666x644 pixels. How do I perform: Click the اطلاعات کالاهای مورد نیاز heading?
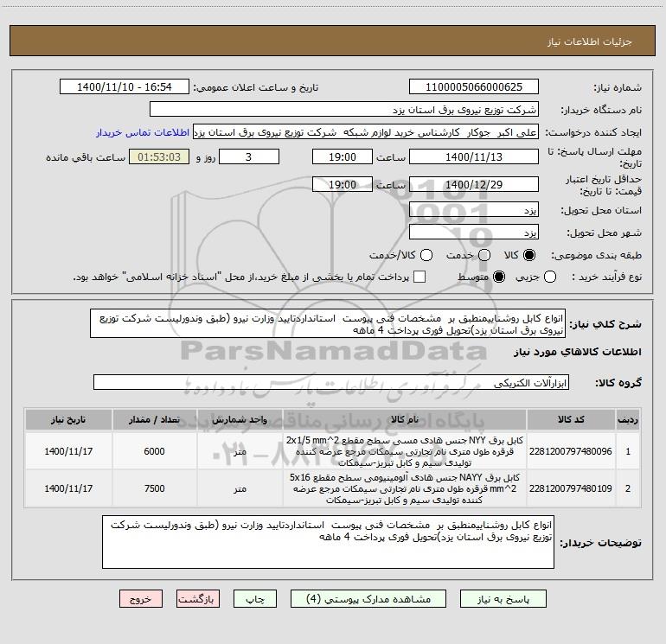(577, 352)
